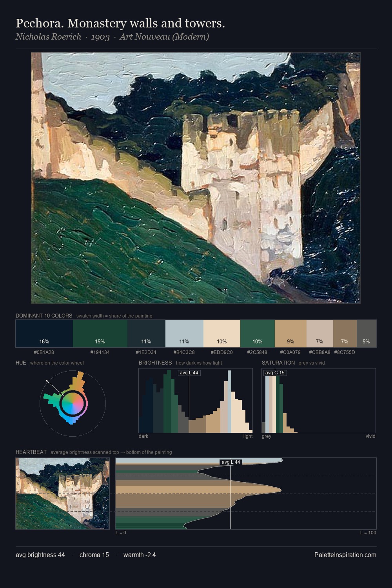Click the saturation histogram chart

coord(319,401)
